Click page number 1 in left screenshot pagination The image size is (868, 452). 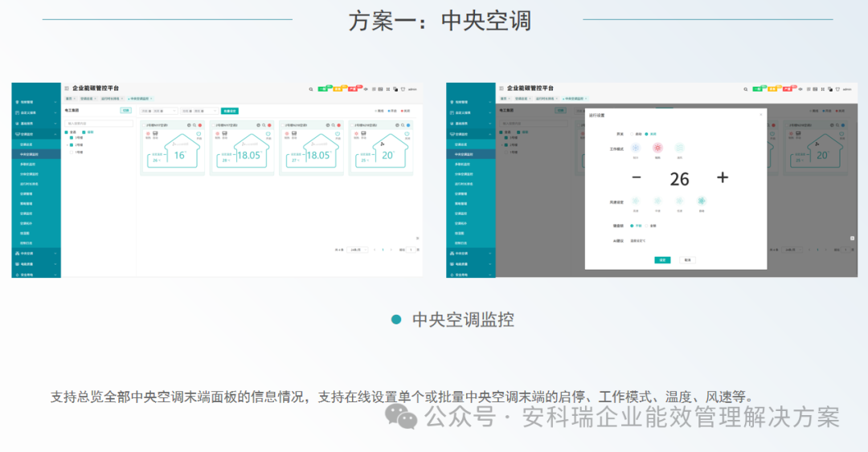coord(383,250)
